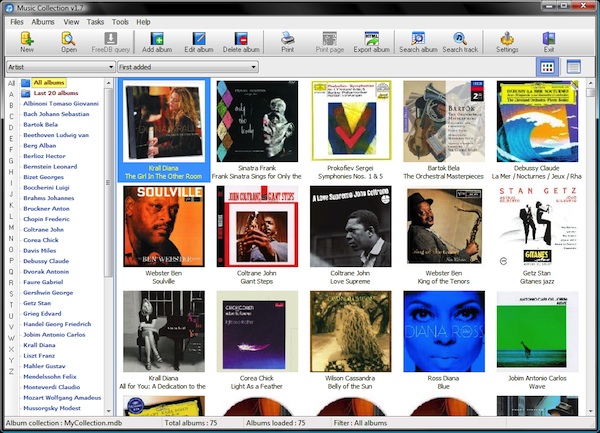The width and height of the screenshot is (600, 433).
Task: Open the Files menu
Action: [17, 22]
